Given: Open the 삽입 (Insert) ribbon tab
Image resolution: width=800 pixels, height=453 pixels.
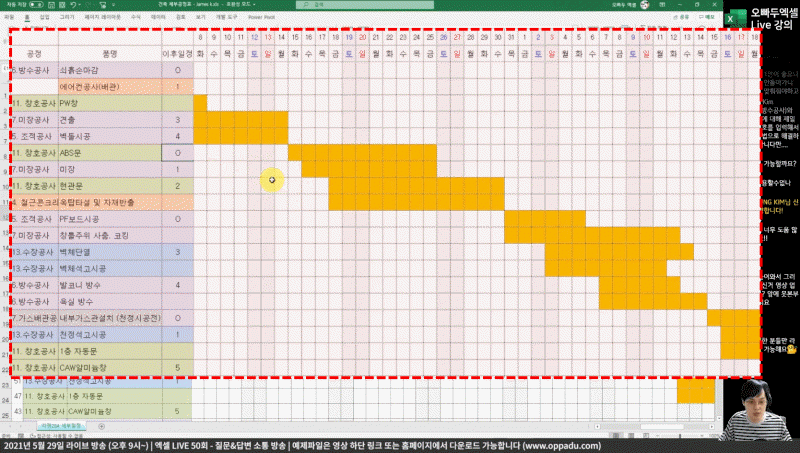Looking at the screenshot, I should (43, 17).
